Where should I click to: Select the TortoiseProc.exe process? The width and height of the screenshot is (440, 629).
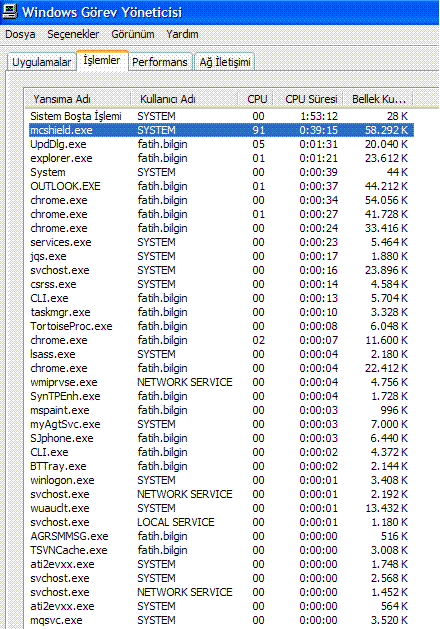221,327
